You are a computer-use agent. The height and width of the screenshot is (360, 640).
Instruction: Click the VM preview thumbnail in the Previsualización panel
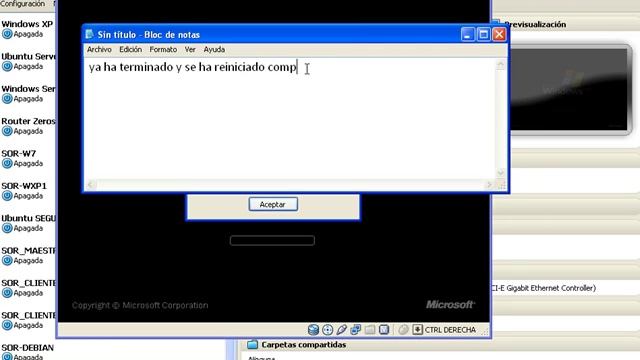pos(569,90)
